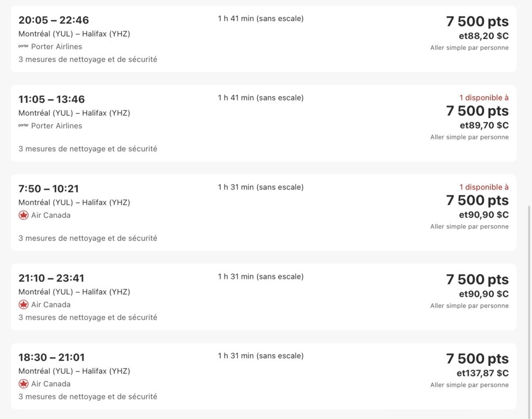Open cleaning measures for 11:05 flight
532x419 pixels.
tap(88, 149)
